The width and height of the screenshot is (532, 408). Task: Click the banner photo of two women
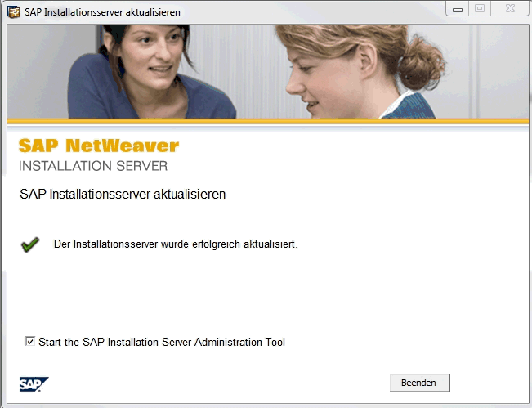(x=268, y=71)
